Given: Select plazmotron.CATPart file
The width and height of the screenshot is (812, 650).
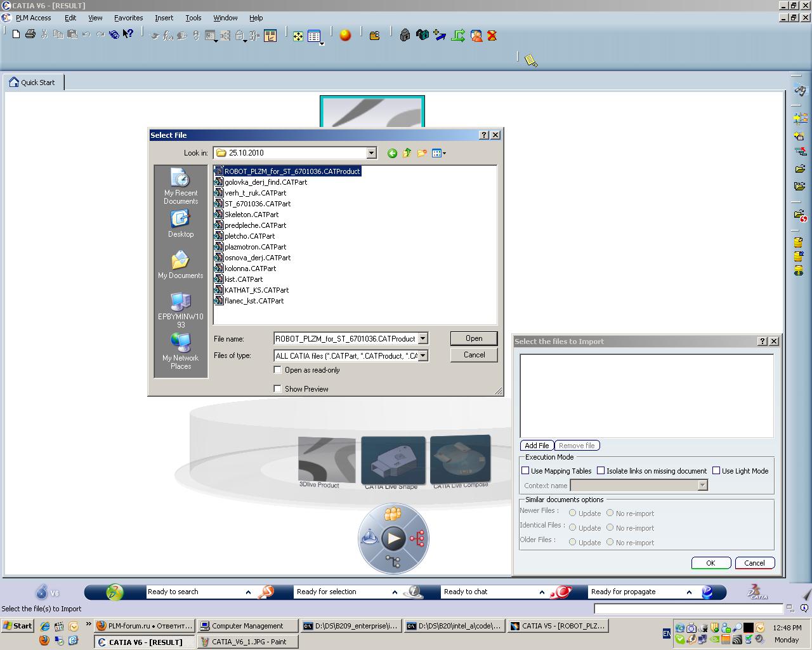Looking at the screenshot, I should tap(251, 247).
